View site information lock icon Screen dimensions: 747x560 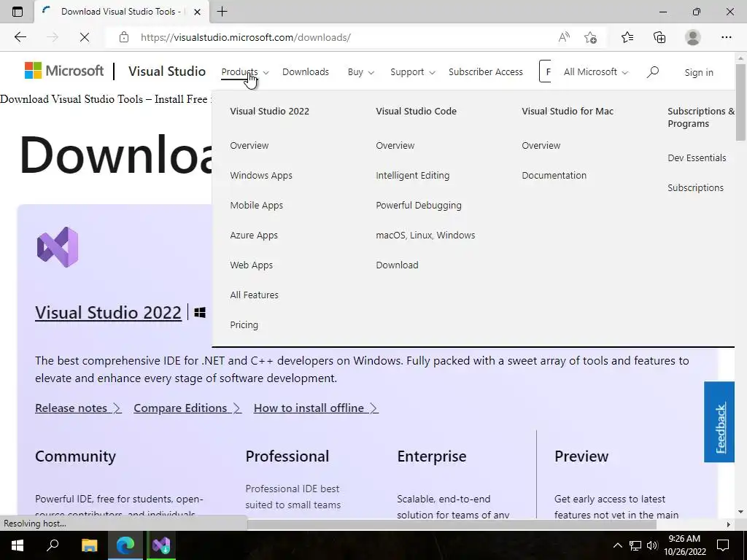[124, 37]
